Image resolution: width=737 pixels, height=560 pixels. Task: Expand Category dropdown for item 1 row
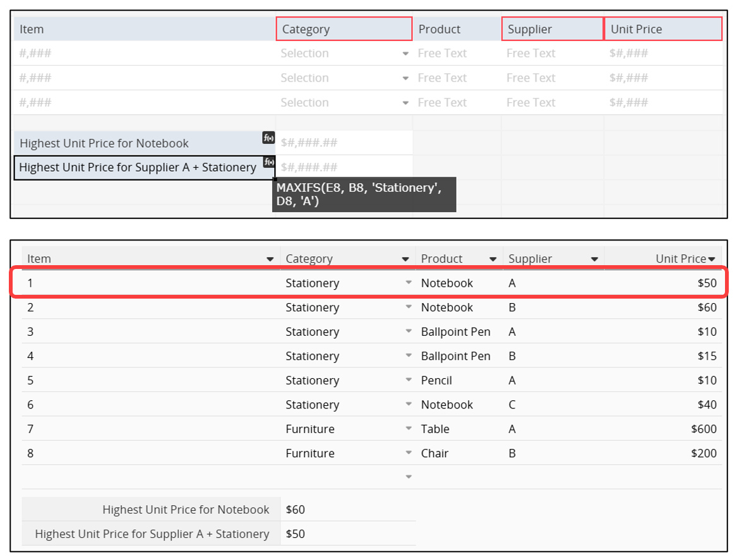[409, 283]
